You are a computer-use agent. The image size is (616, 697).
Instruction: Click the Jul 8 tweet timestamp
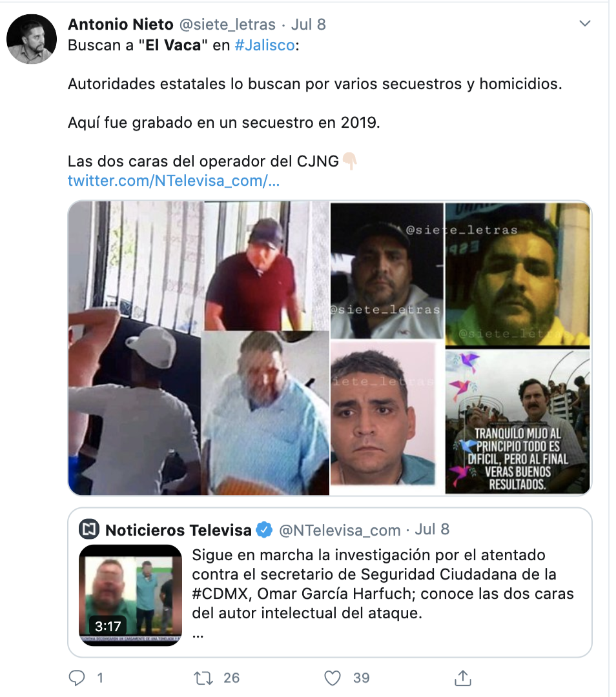(308, 25)
